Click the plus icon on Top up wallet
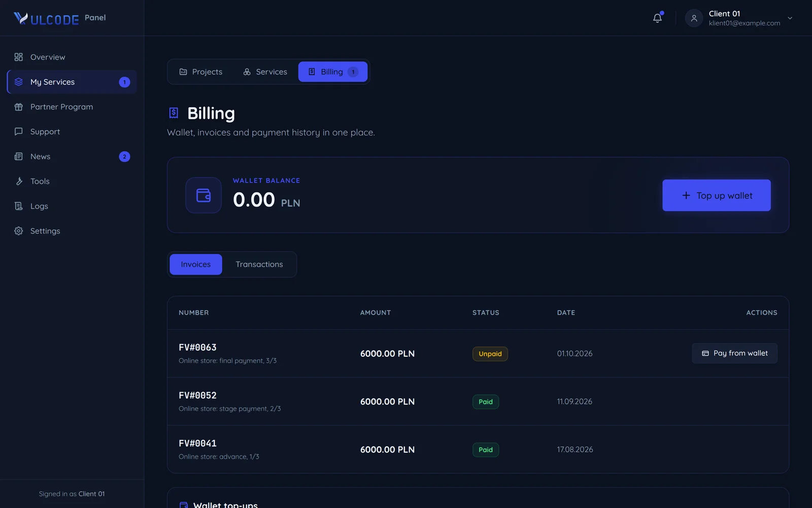The width and height of the screenshot is (812, 508). (x=686, y=195)
